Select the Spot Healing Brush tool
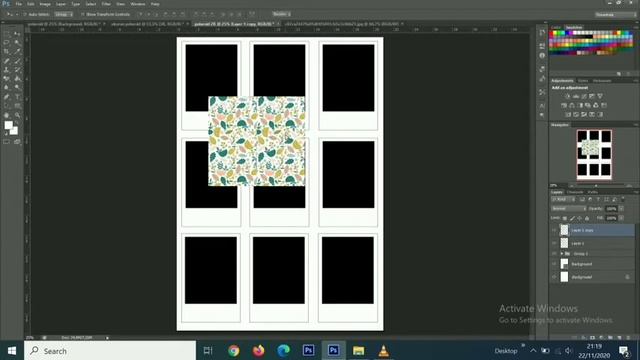Screen dimensions: 640x360 [x=7, y=61]
